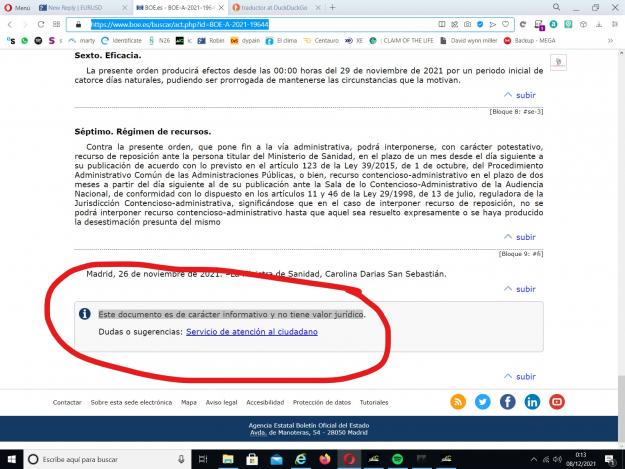Click the blue information icon

pyautogui.click(x=85, y=314)
